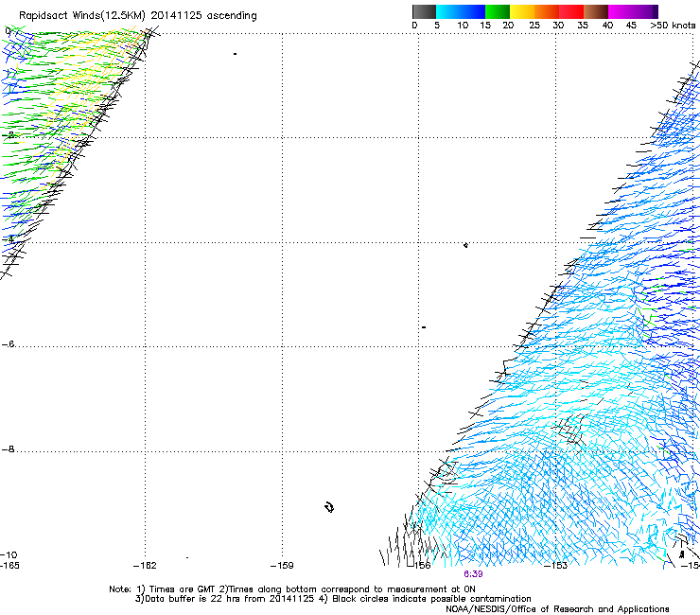Click the '-165' longitude axis label

point(9,566)
